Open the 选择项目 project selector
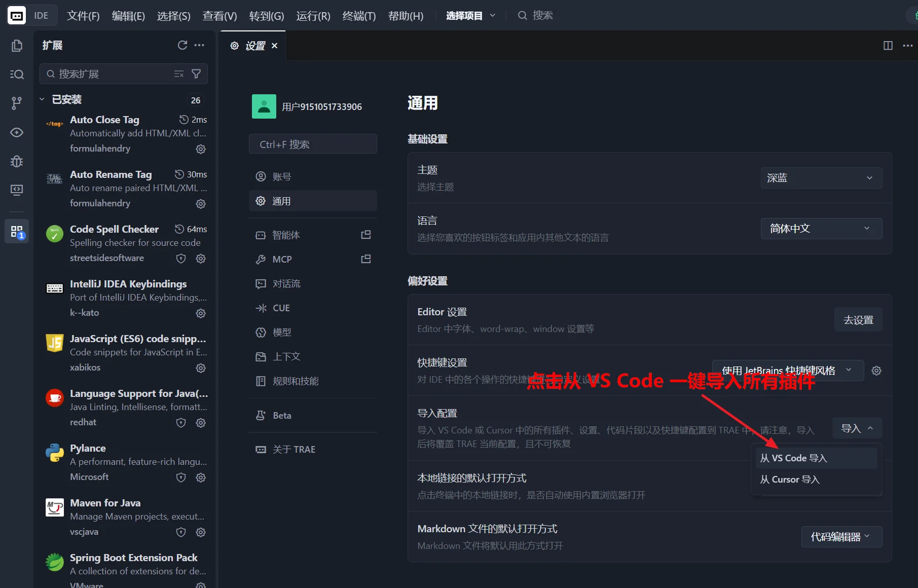Image resolution: width=918 pixels, height=588 pixels. [471, 16]
